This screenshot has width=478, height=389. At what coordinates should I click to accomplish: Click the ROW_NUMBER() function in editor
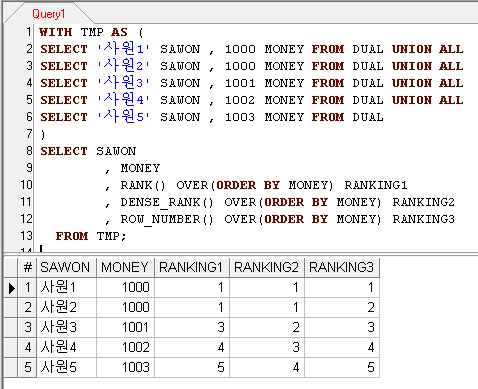pos(167,219)
